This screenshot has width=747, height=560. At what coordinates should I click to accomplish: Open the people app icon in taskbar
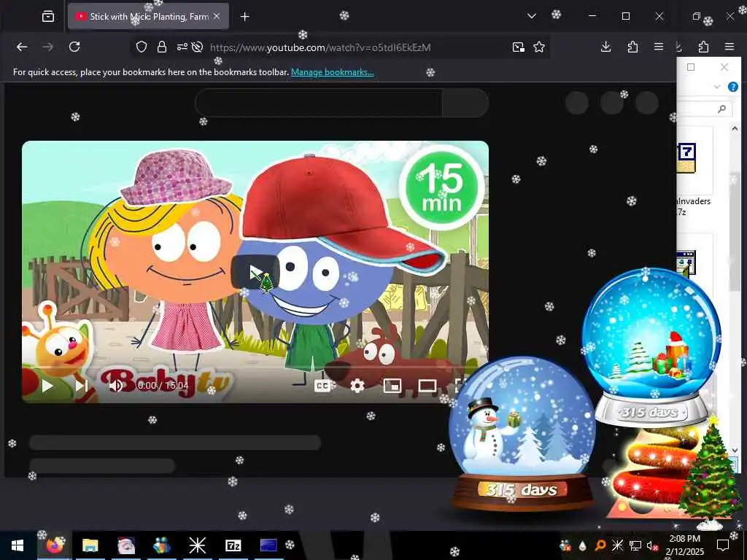tap(161, 545)
